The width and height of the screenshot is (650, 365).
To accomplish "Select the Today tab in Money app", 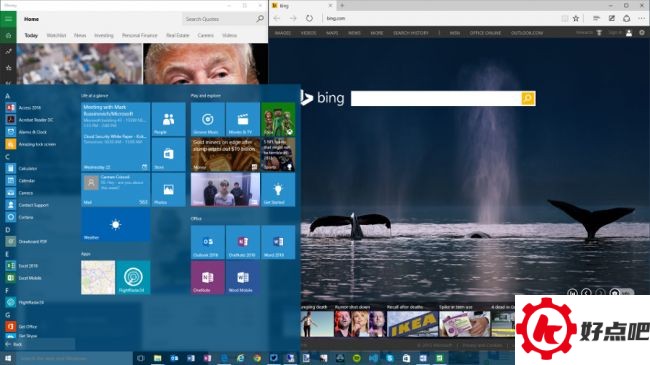I will coord(31,35).
